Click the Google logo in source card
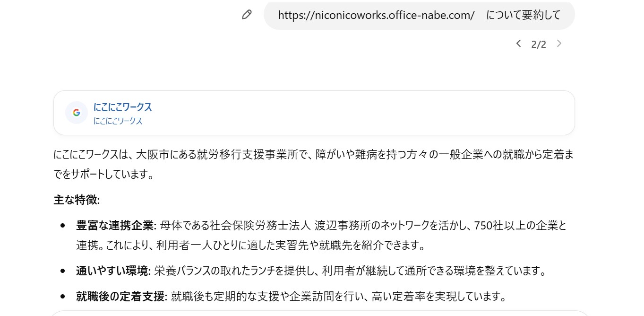This screenshot has width=644, height=316. tap(77, 113)
